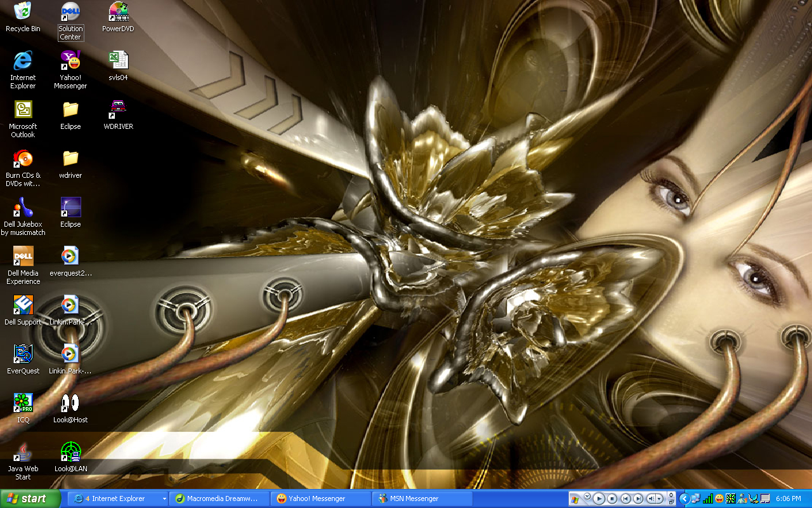Open MSN Messenger tray icon

coord(742,498)
